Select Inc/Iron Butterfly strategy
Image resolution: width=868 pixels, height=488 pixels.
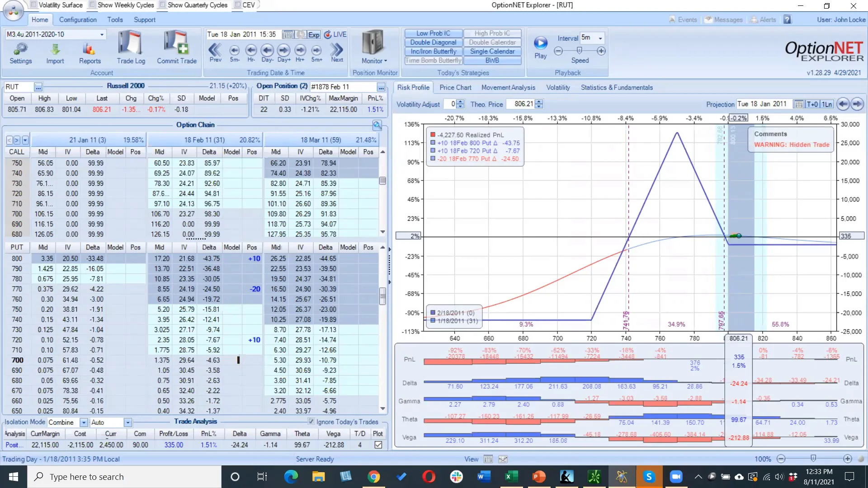click(433, 52)
